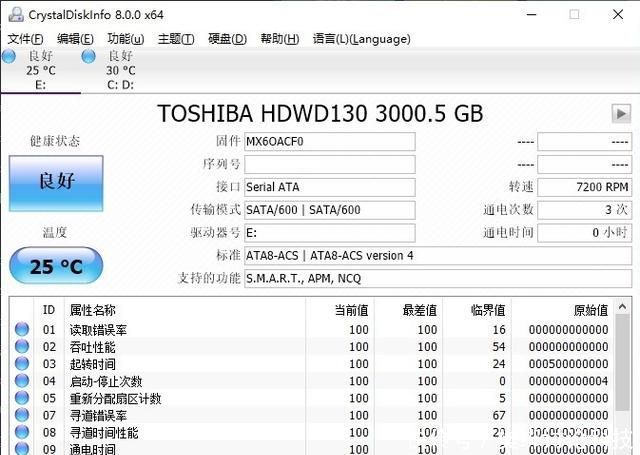Click the disk title TOSHIBA HDWD130 3000.5 GB
Image resolution: width=640 pixels, height=455 pixels.
[x=320, y=113]
